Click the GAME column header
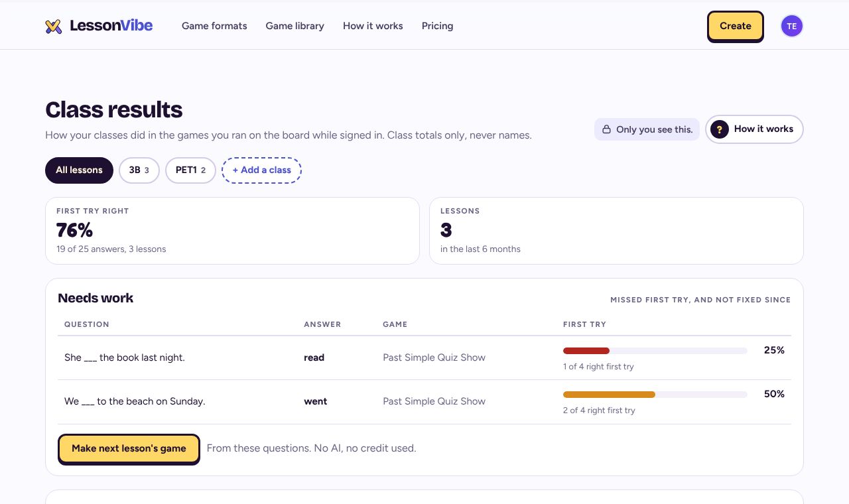 (x=395, y=324)
